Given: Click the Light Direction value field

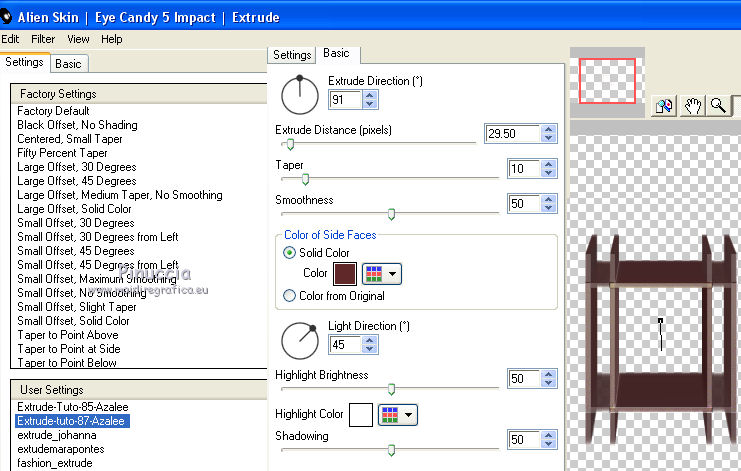Looking at the screenshot, I should coord(345,344).
